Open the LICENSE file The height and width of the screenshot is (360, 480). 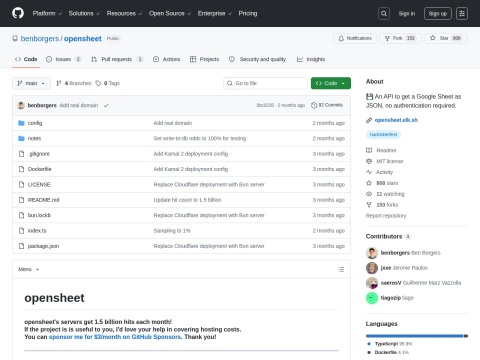point(39,184)
